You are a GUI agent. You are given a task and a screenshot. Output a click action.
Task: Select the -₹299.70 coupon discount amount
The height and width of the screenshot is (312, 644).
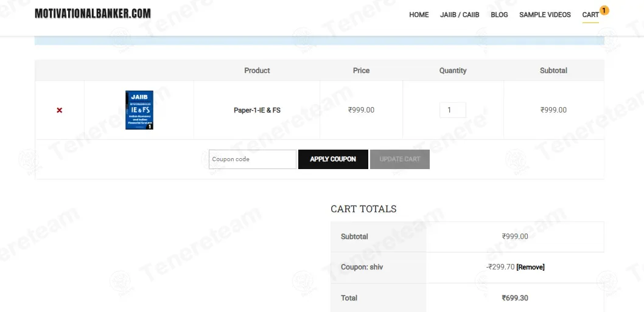click(x=500, y=267)
